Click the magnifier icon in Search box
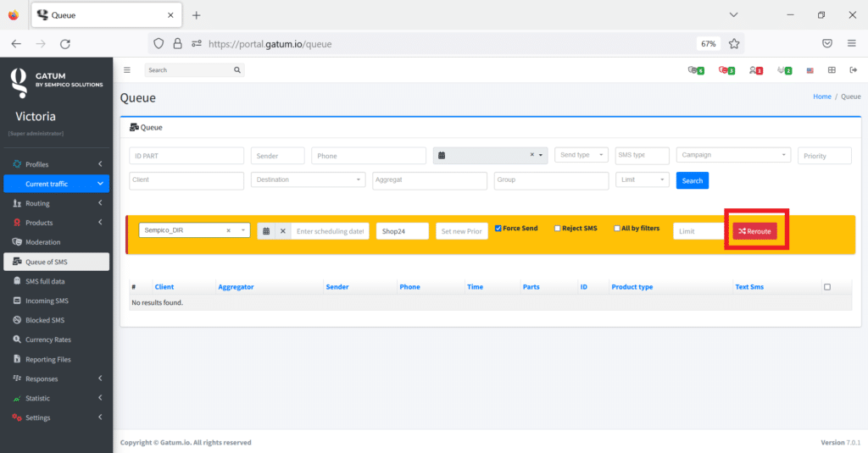 pos(237,69)
